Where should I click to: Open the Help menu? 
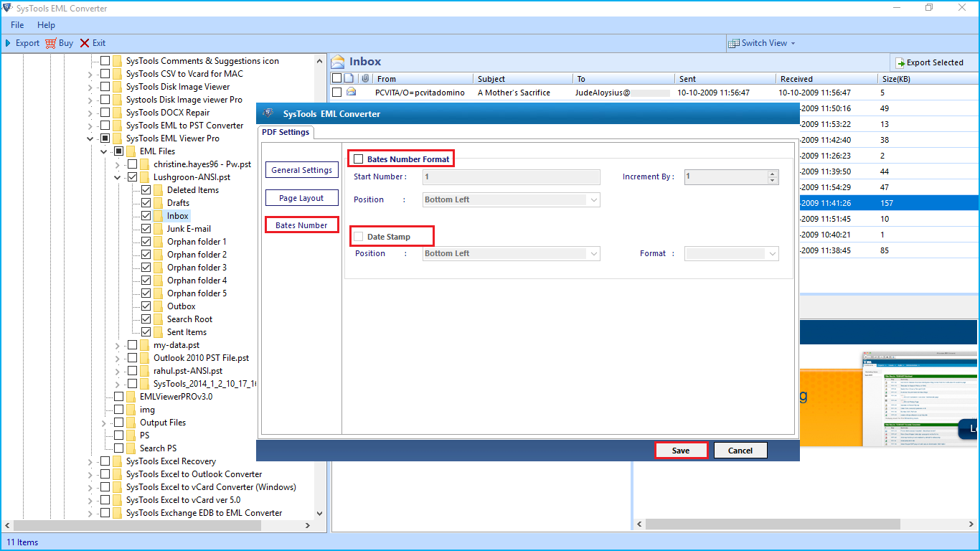pyautogui.click(x=46, y=25)
